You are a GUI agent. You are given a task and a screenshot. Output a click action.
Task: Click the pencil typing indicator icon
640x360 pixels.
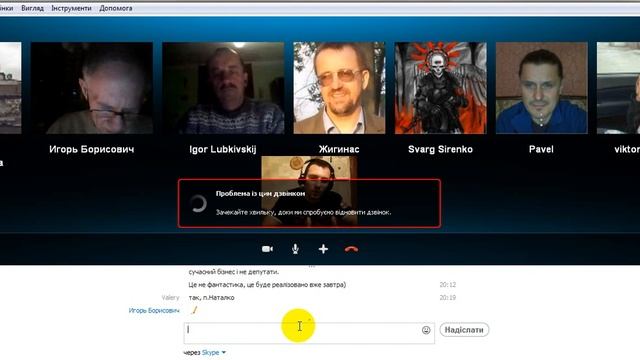click(194, 310)
